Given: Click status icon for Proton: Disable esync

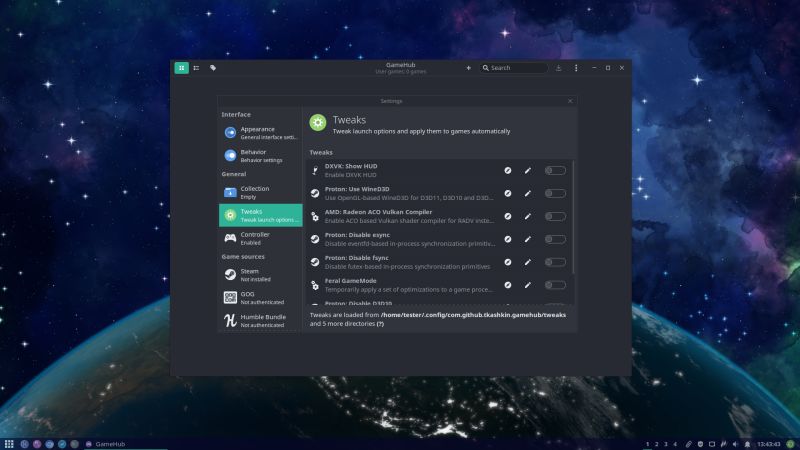Looking at the screenshot, I should (x=508, y=239).
